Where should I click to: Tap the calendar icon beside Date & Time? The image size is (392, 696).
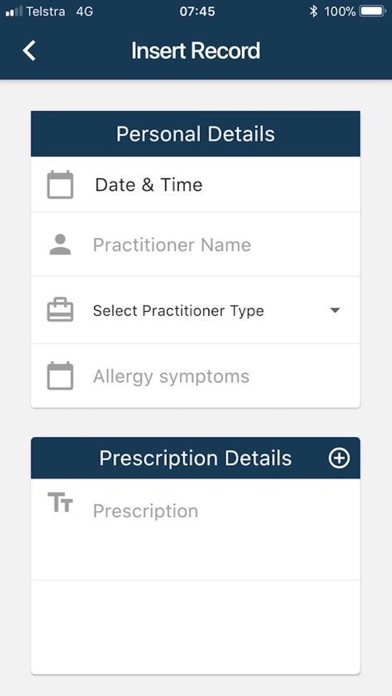point(60,184)
